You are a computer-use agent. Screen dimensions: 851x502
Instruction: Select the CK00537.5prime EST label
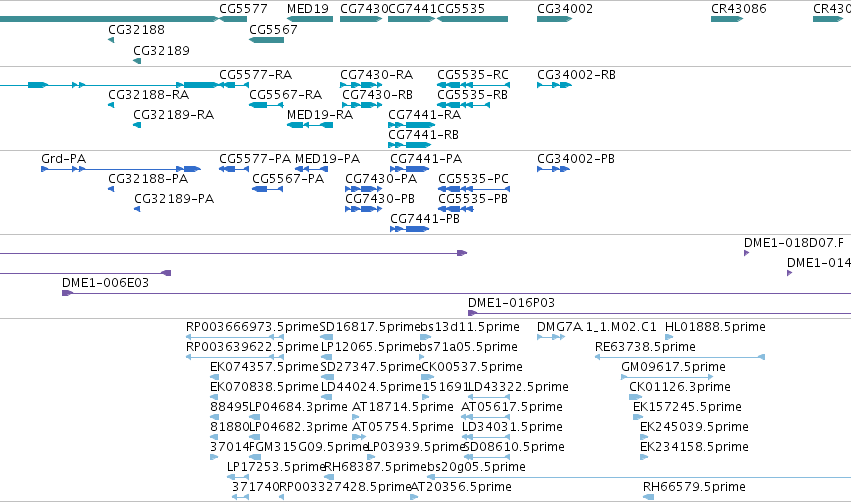pyautogui.click(x=472, y=367)
